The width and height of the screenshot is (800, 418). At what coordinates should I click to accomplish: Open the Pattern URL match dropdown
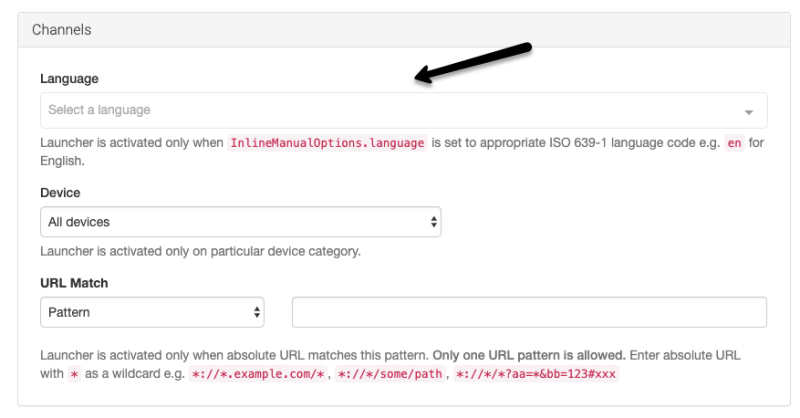[x=152, y=312]
